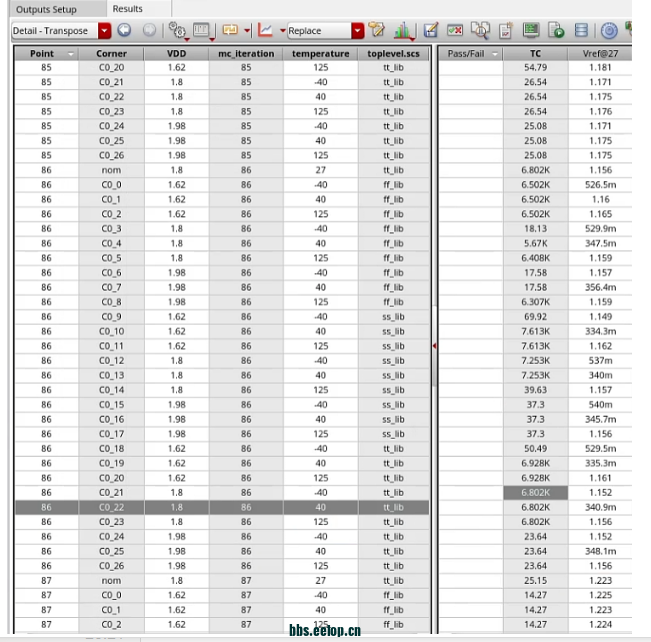Click the toplevel.scs column header
Screen dimensions: 651x642
[x=393, y=54]
